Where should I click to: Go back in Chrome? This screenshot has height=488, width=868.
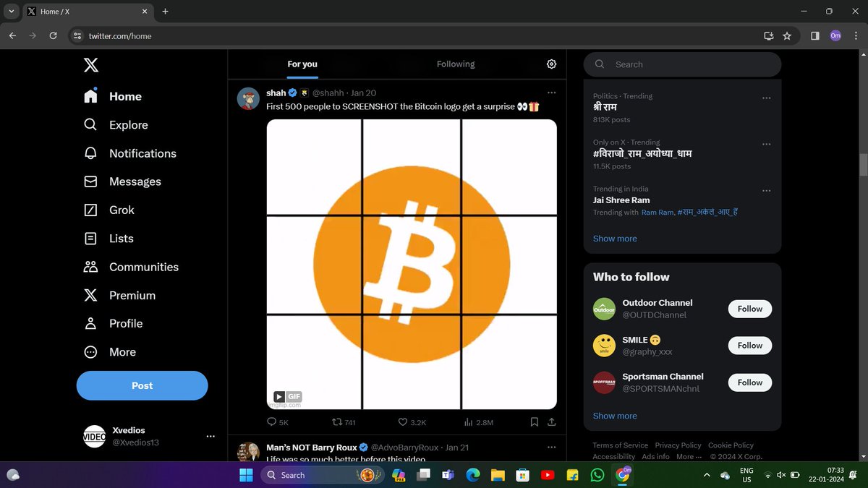click(x=12, y=35)
